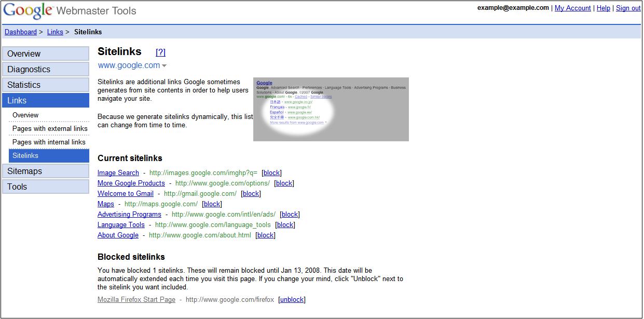Image resolution: width=644 pixels, height=319 pixels.
Task: Open the Tools section
Action: 46,187
